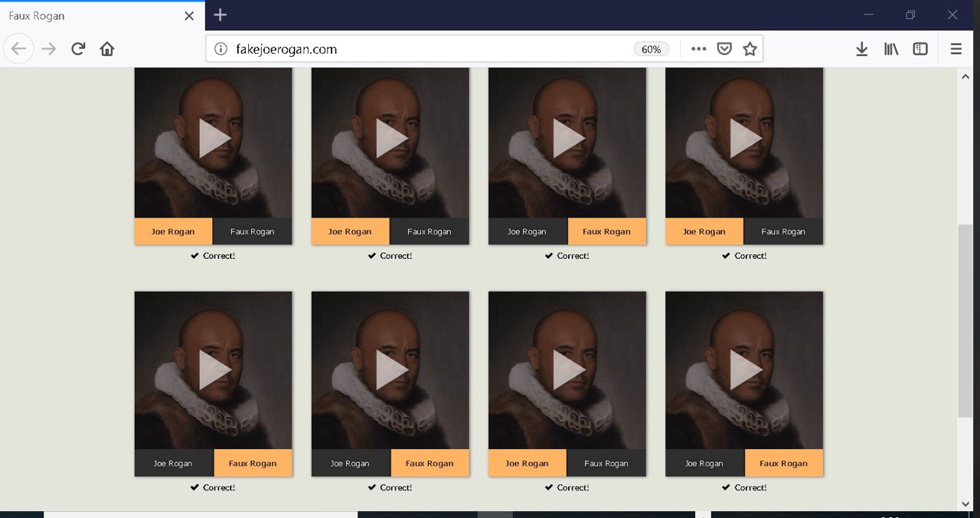Click the page scrollbar up arrow
980x518 pixels.
point(965,76)
